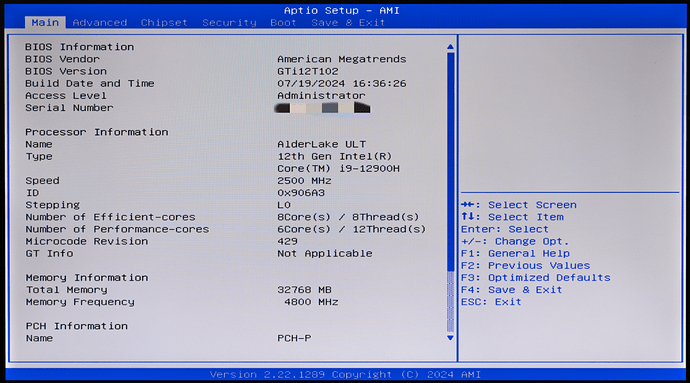Select the BIOS Vendor row label
The height and width of the screenshot is (383, 690).
62,59
